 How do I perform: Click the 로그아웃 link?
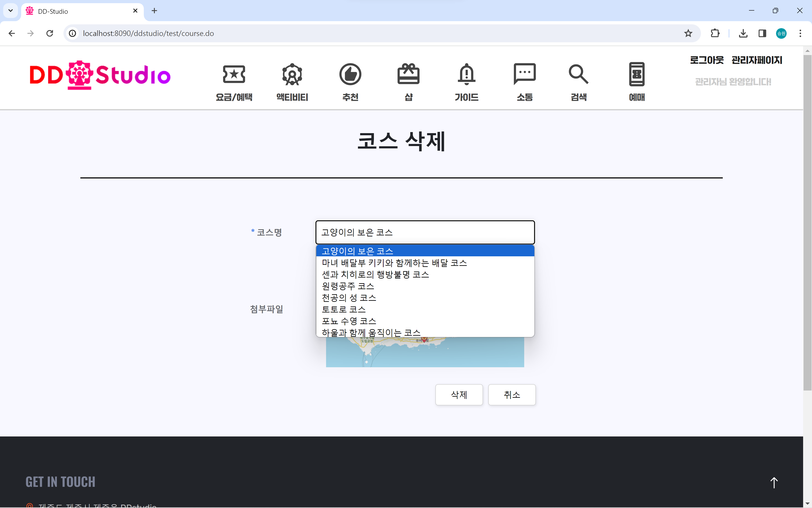(x=707, y=60)
